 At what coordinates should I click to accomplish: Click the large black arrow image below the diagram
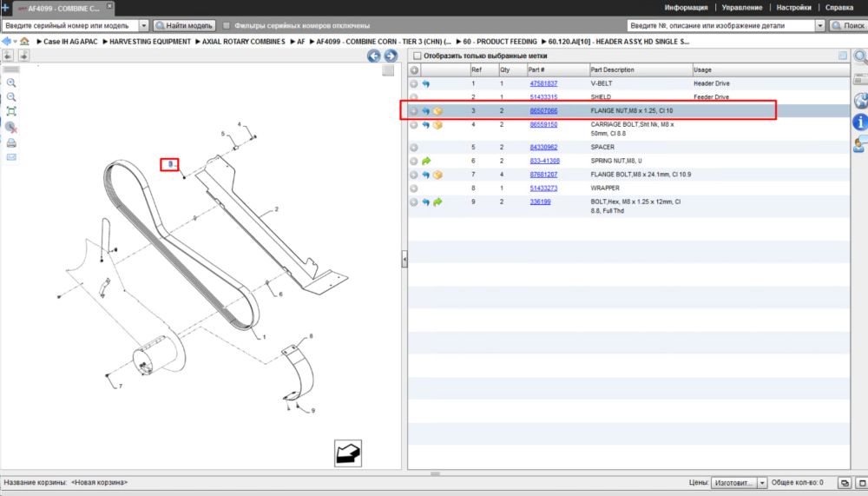[x=348, y=453]
